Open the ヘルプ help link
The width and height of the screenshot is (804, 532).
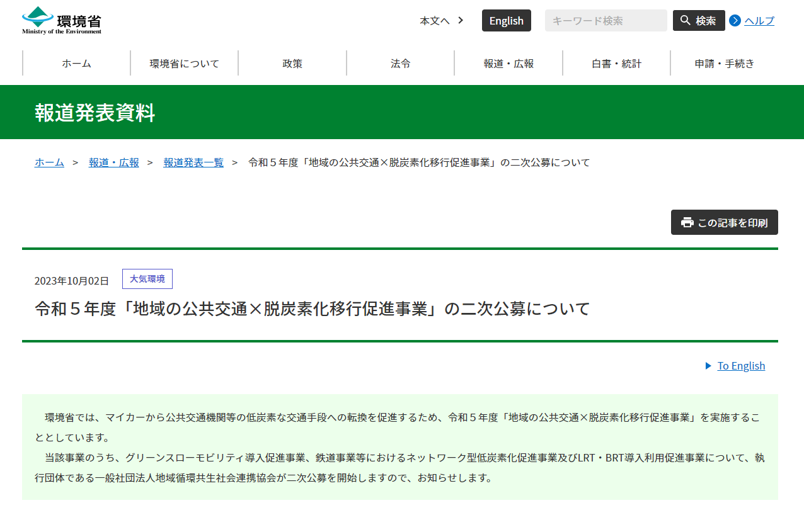point(759,21)
